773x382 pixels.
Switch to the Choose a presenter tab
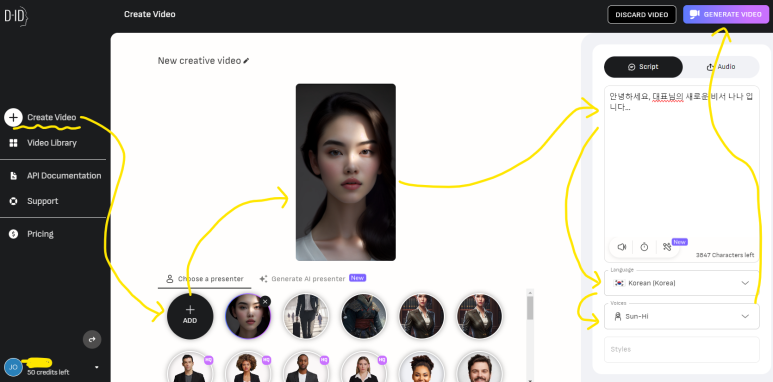205,278
